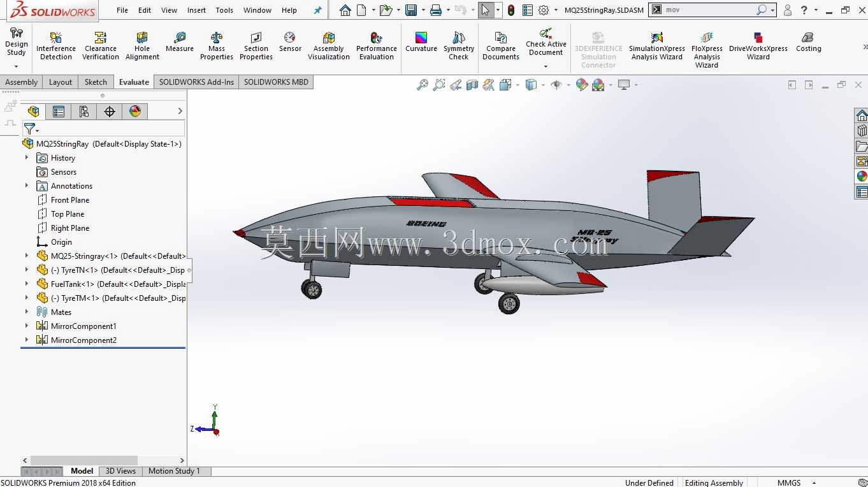868x487 pixels.
Task: Open the File menu
Action: (x=122, y=10)
